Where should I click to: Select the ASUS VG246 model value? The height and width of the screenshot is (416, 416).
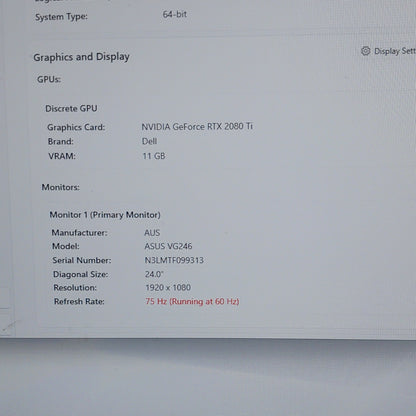click(168, 246)
